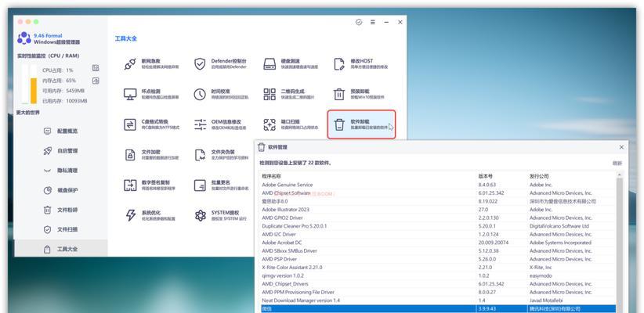This screenshot has width=644, height=313.
Task: Launch the 硬盘测速 disk speed test
Action: (291, 64)
